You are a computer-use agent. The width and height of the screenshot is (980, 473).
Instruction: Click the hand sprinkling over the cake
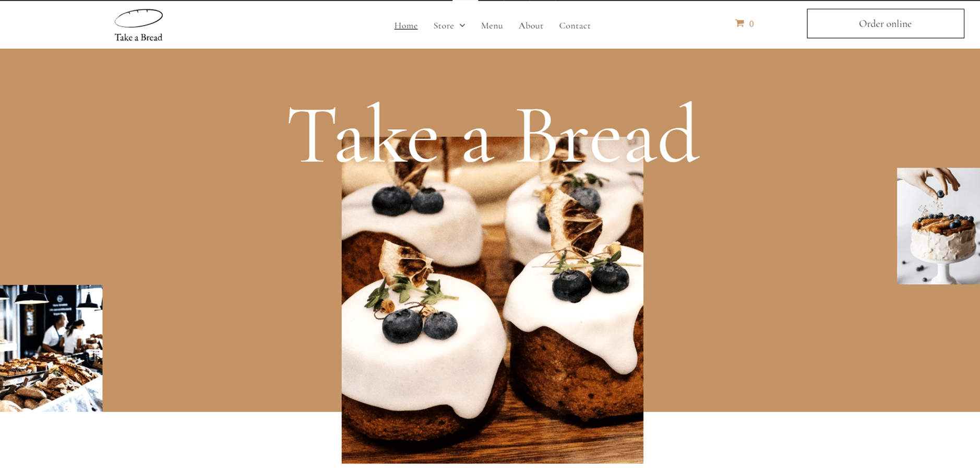click(x=938, y=183)
